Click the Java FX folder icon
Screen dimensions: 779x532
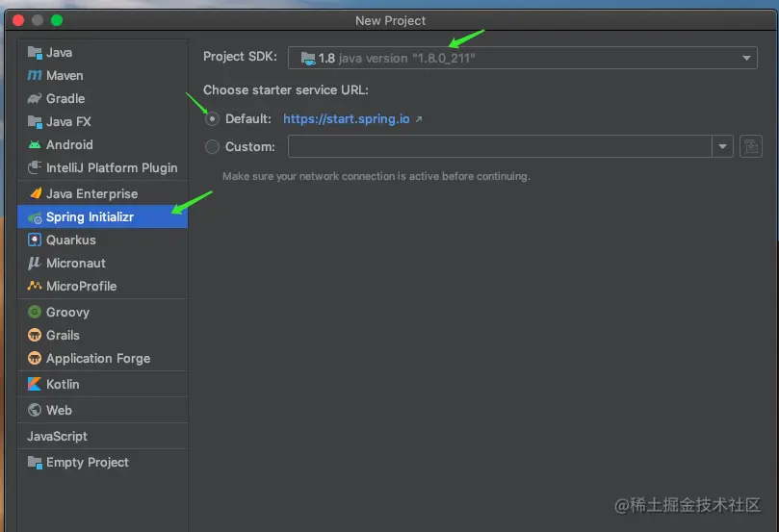tap(35, 121)
